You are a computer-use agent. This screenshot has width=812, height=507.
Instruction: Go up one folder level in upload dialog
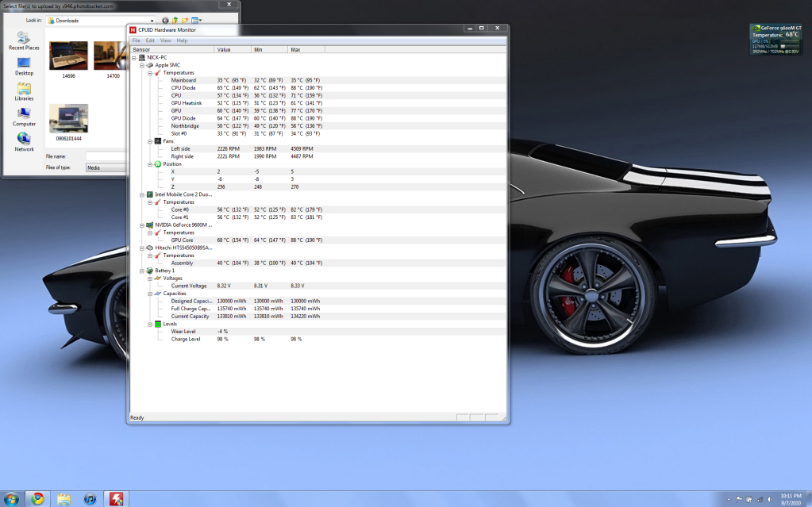(175, 21)
